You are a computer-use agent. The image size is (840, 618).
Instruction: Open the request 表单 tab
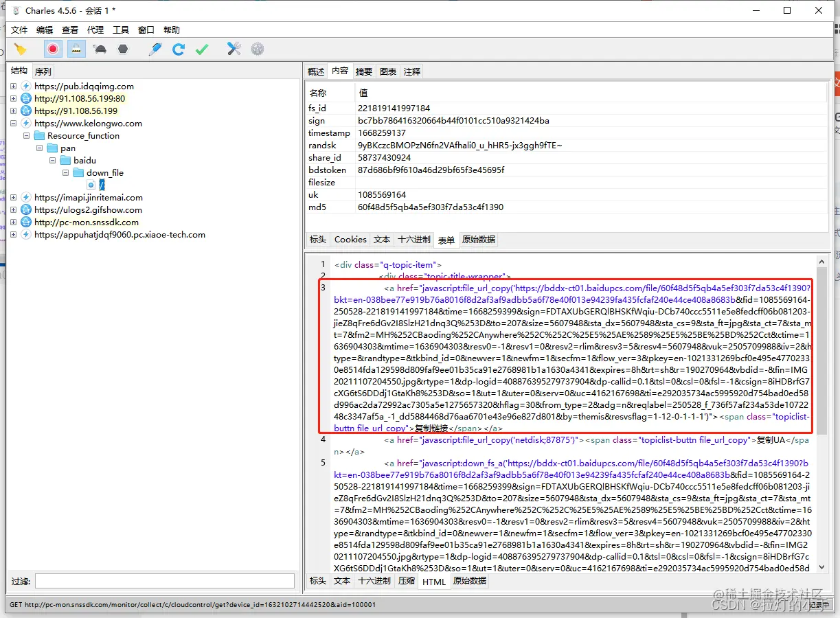coord(446,240)
